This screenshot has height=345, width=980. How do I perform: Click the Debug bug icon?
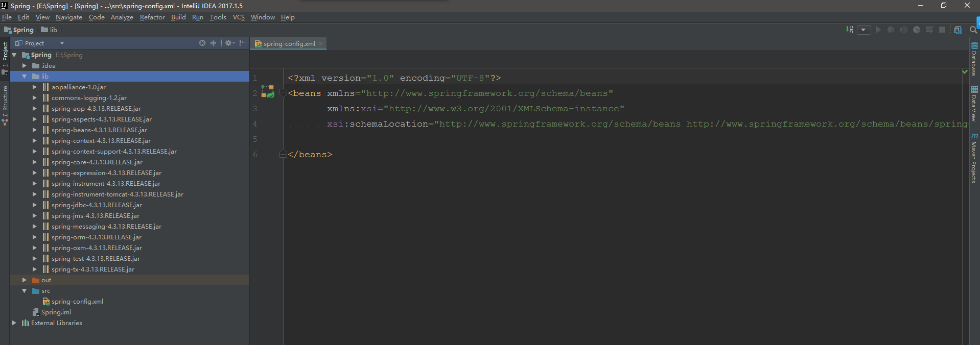891,30
